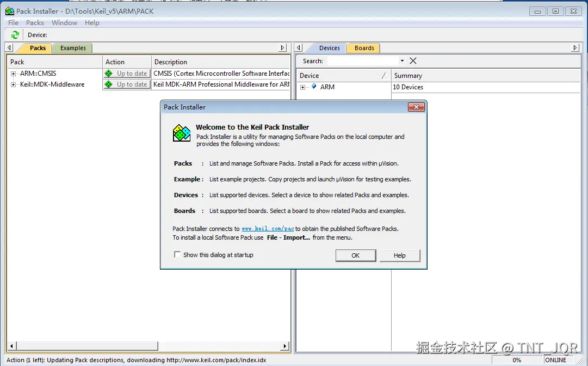
Task: Click the colorful dice logo in welcome dialog
Action: coord(182,133)
